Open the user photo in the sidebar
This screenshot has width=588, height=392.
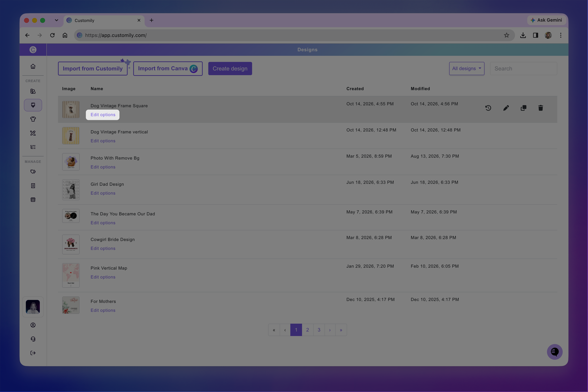pos(33,307)
